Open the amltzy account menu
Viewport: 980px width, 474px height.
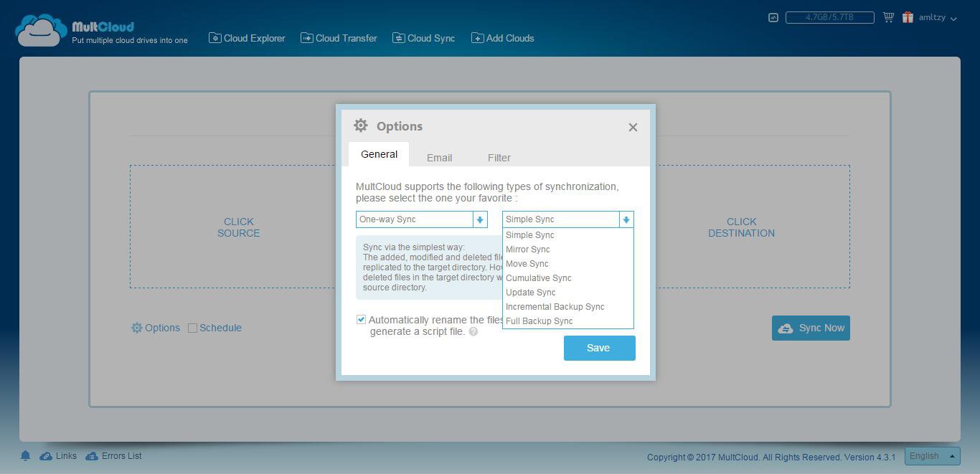pyautogui.click(x=938, y=17)
